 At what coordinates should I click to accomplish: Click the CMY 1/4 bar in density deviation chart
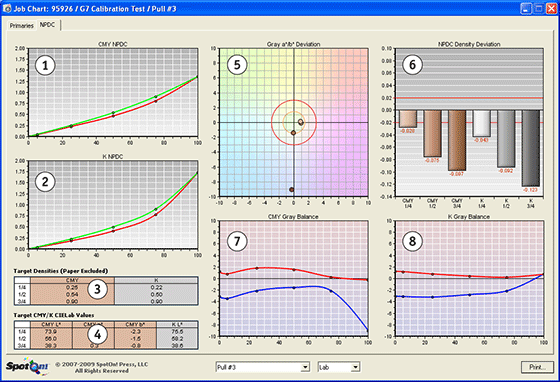(408, 119)
